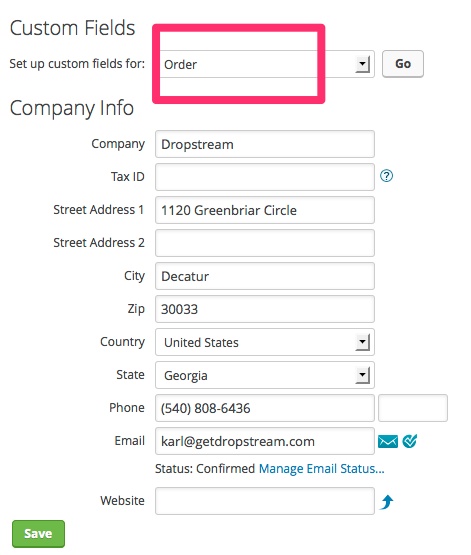
Task: Open Manage Email Status link
Action: [321, 469]
